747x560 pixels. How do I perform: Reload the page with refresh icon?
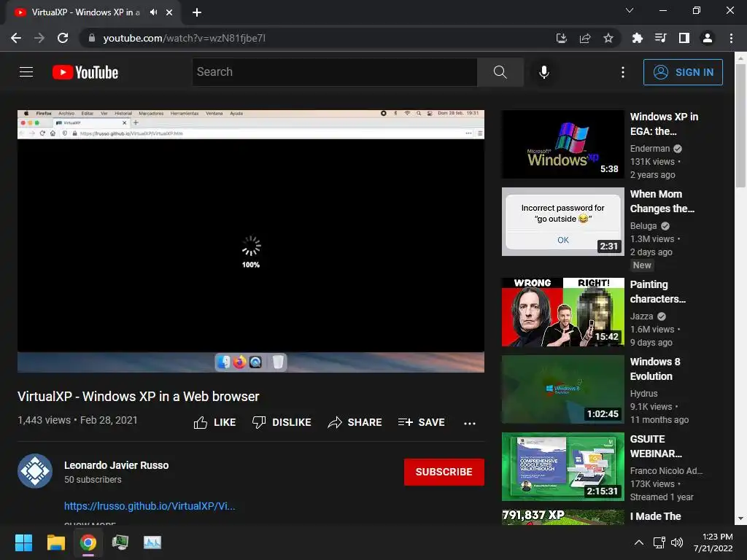click(63, 38)
